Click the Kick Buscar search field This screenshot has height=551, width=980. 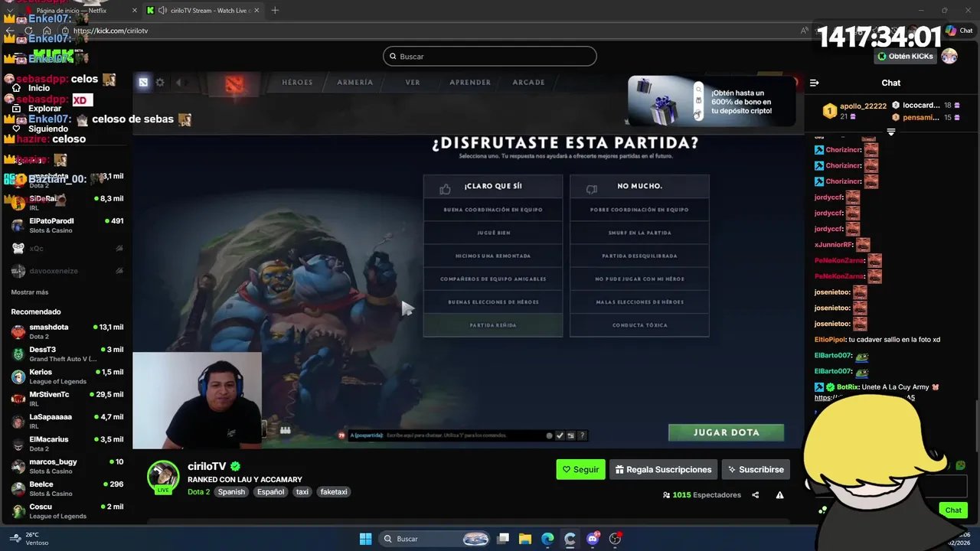[490, 56]
